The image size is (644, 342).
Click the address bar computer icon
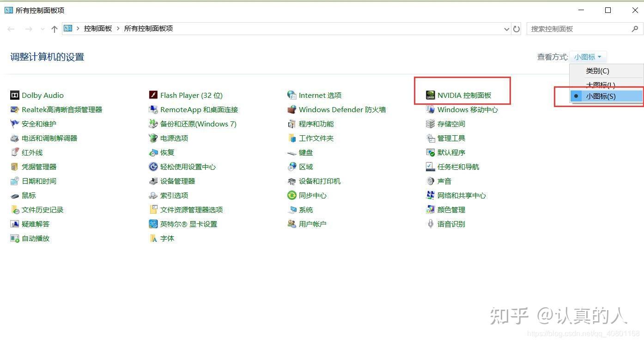[x=68, y=29]
